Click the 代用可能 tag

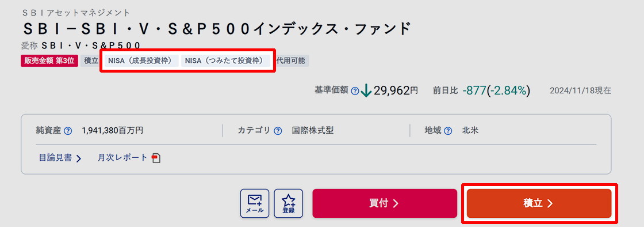click(x=292, y=61)
